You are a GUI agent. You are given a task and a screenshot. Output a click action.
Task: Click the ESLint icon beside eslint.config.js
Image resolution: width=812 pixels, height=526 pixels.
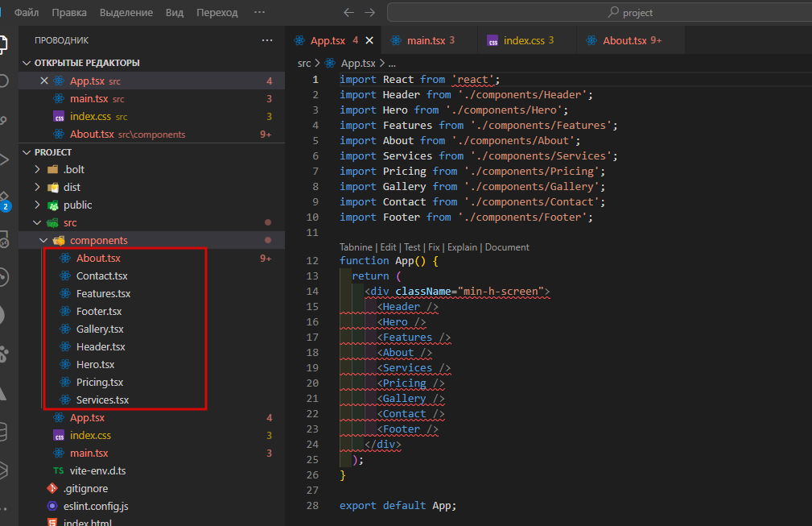click(x=52, y=507)
